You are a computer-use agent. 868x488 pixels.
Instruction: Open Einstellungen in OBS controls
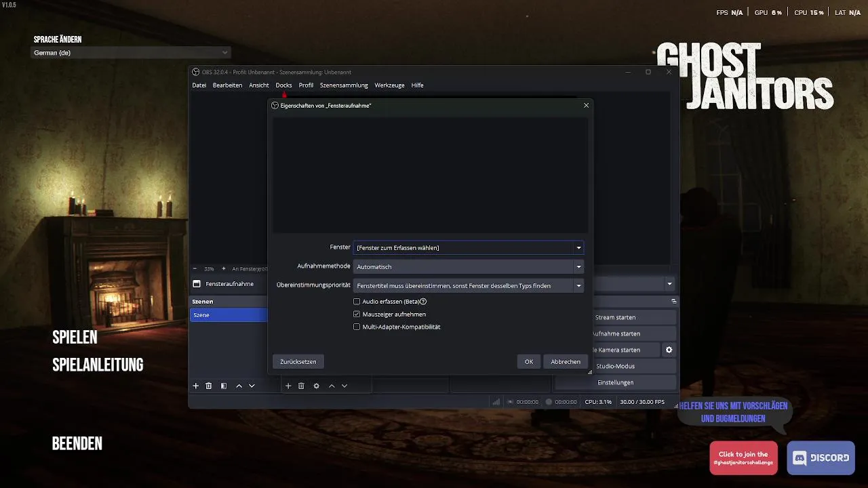click(616, 382)
